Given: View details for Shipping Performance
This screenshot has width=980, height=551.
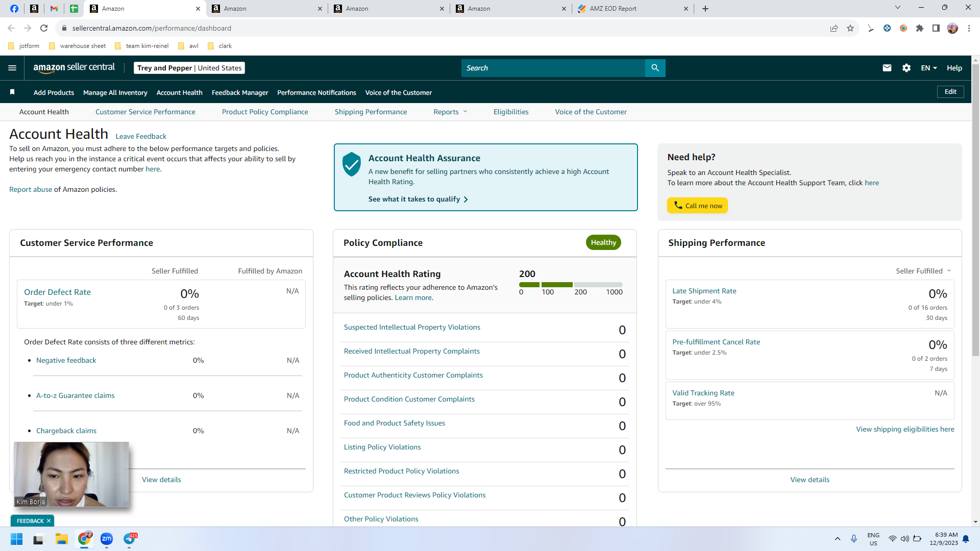Looking at the screenshot, I should point(810,480).
